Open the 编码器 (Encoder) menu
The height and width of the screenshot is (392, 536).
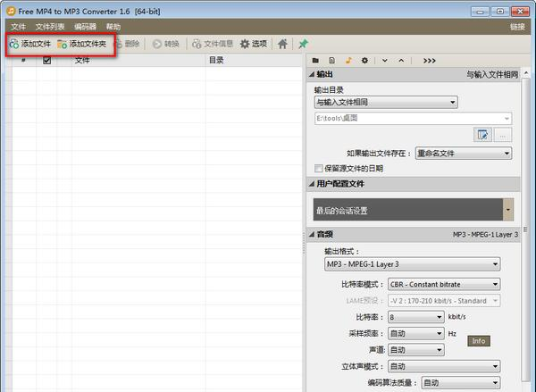(85, 27)
